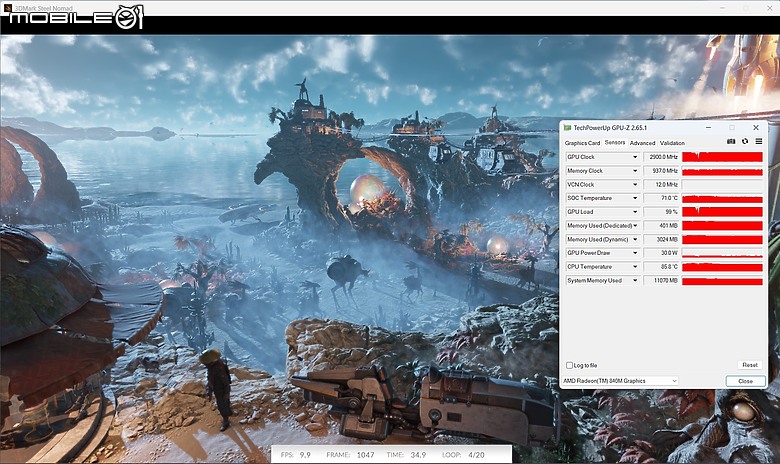Select the Sensors tab
This screenshot has height=464, width=780.
tap(615, 142)
